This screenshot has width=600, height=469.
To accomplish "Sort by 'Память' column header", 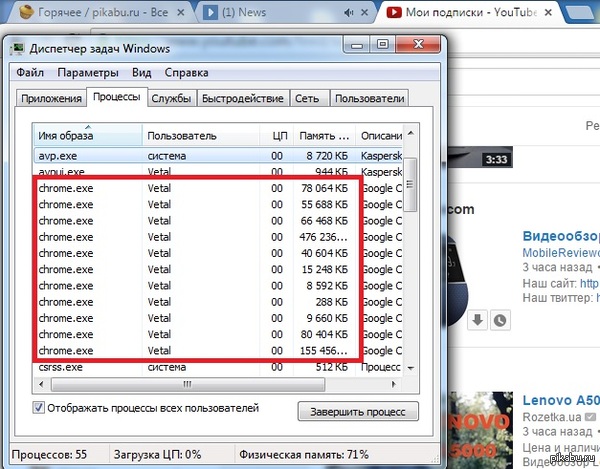I will (325, 135).
